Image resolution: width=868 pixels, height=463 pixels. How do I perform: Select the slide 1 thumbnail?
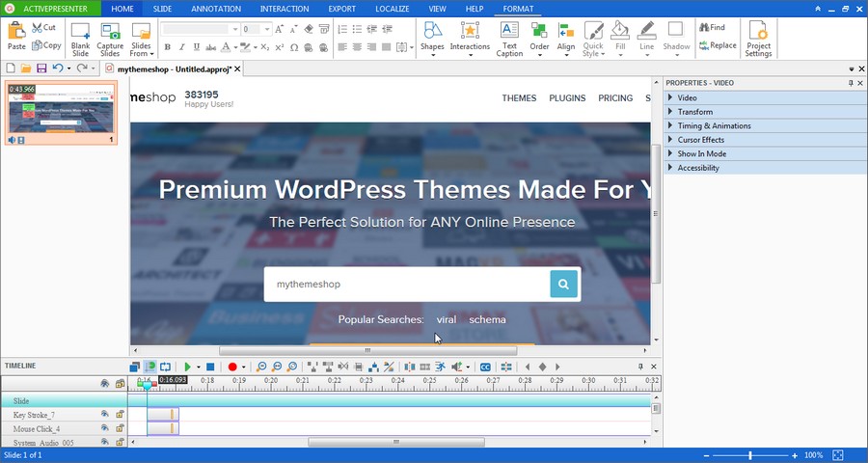coord(61,113)
